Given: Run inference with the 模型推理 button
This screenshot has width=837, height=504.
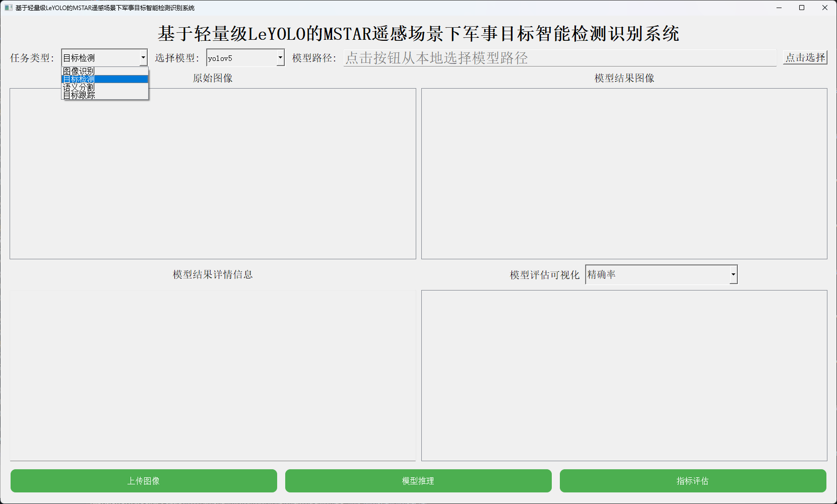Looking at the screenshot, I should 418,481.
